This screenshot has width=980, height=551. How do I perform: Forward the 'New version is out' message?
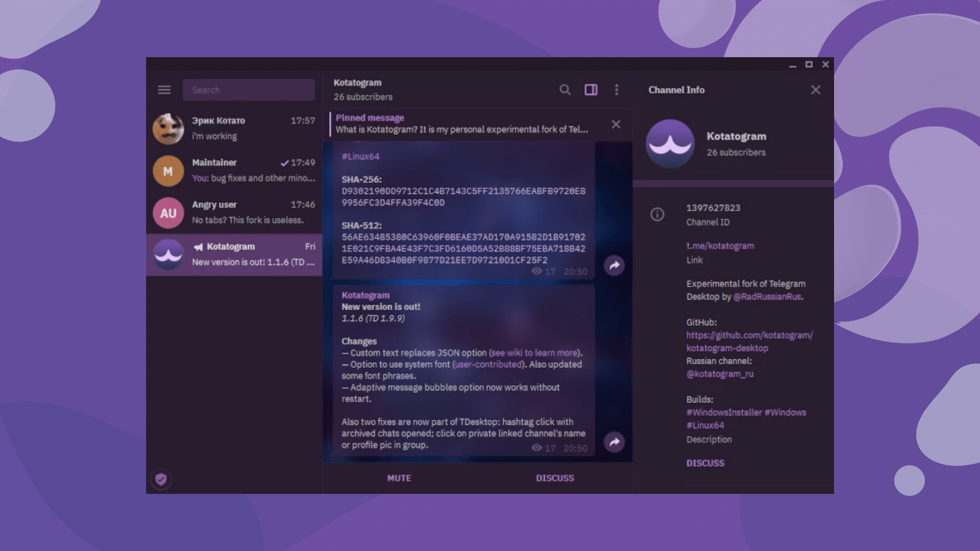(x=614, y=442)
